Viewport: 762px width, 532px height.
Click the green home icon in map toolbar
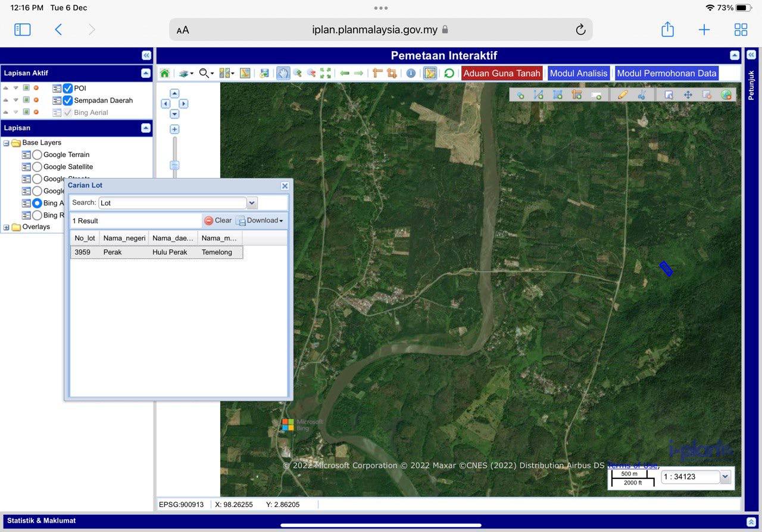tap(164, 73)
